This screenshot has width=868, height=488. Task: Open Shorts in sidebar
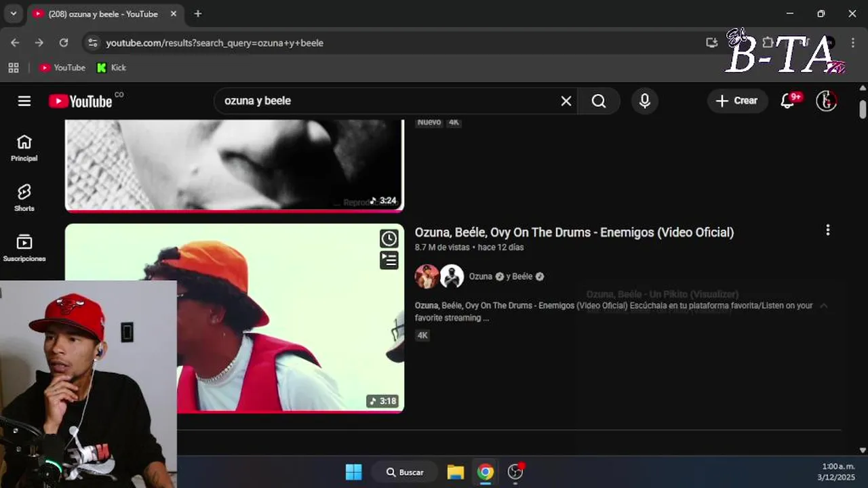click(24, 198)
